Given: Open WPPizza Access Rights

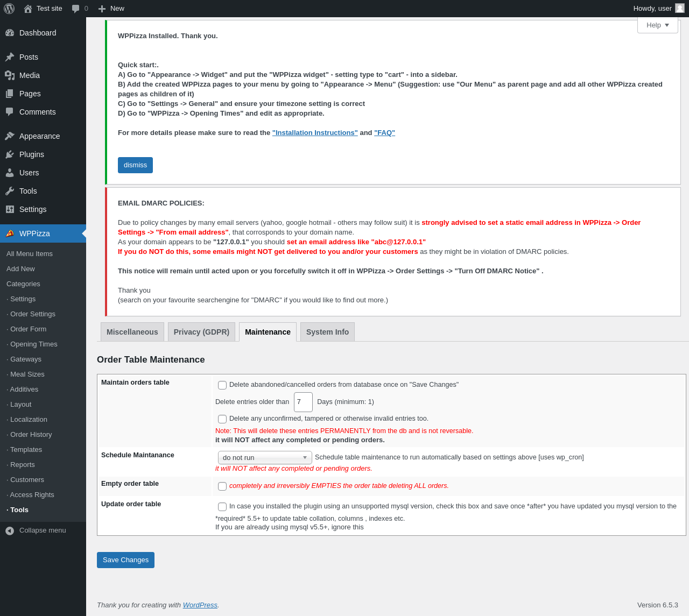Looking at the screenshot, I should coord(30,494).
